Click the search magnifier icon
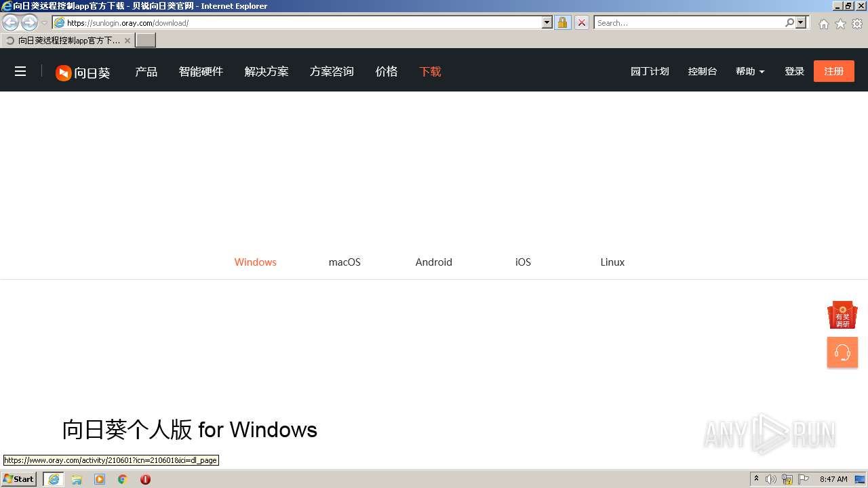868x488 pixels. click(789, 22)
